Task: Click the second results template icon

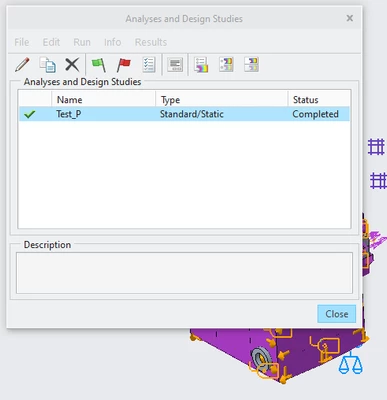Action: click(226, 65)
